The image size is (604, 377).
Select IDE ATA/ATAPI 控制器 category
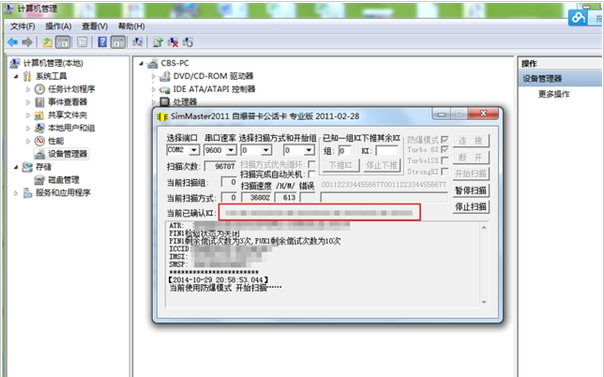214,89
